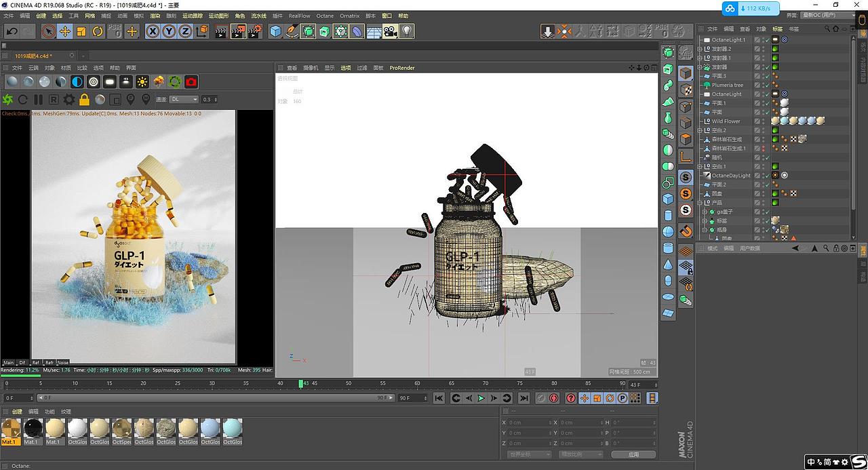868x470 pixels.
Task: Open 世界坐标 coordinate dropdown
Action: click(x=531, y=454)
